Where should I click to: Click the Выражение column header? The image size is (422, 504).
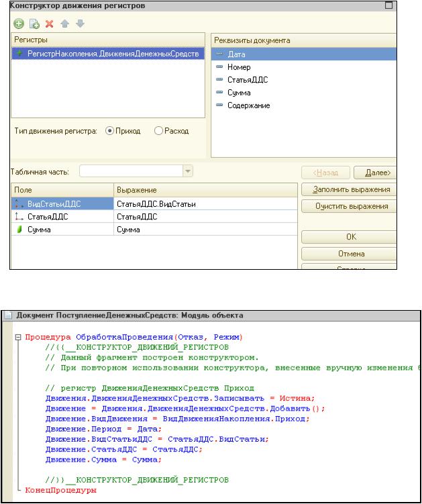coord(206,190)
